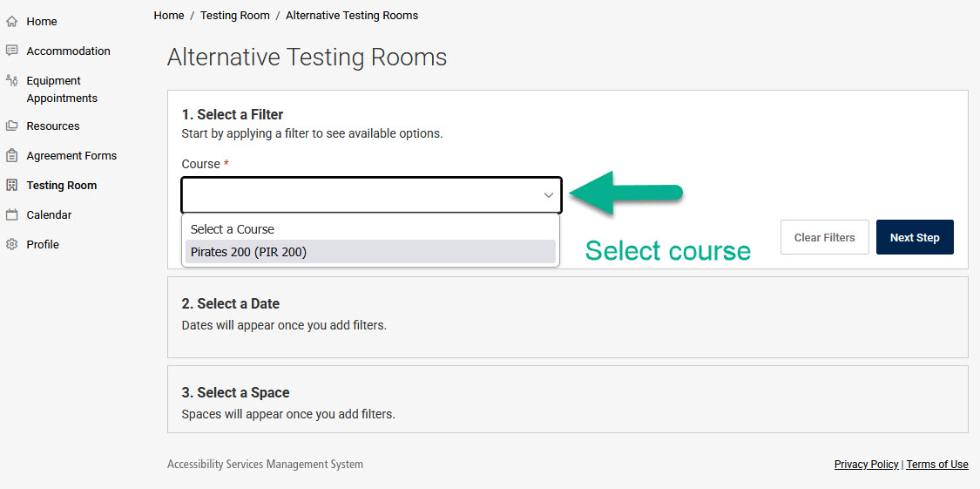The height and width of the screenshot is (489, 980).
Task: Click 'Spaces will appear once you add filters' text
Action: coord(288,414)
